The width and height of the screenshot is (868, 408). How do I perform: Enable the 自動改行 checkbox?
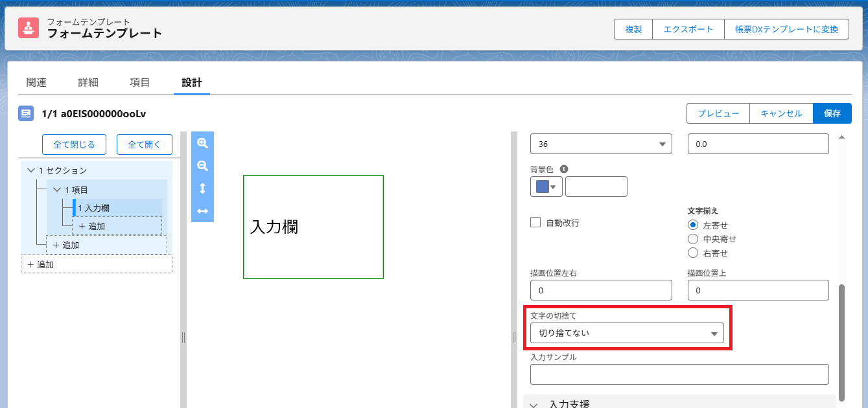[535, 222]
